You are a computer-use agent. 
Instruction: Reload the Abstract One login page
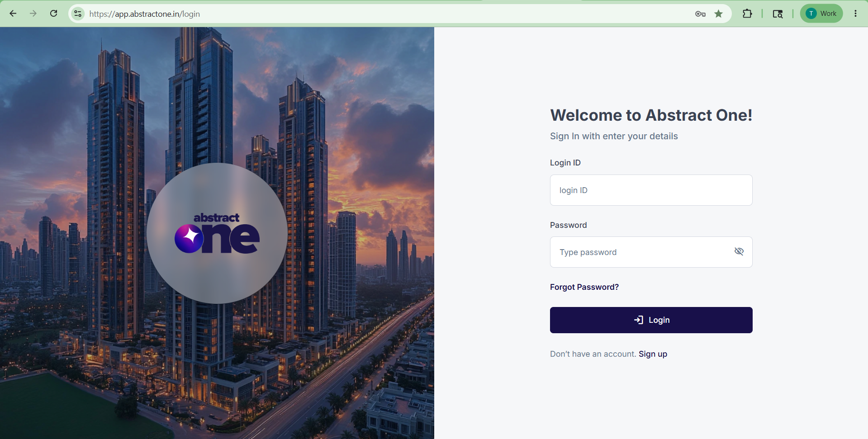(x=54, y=14)
